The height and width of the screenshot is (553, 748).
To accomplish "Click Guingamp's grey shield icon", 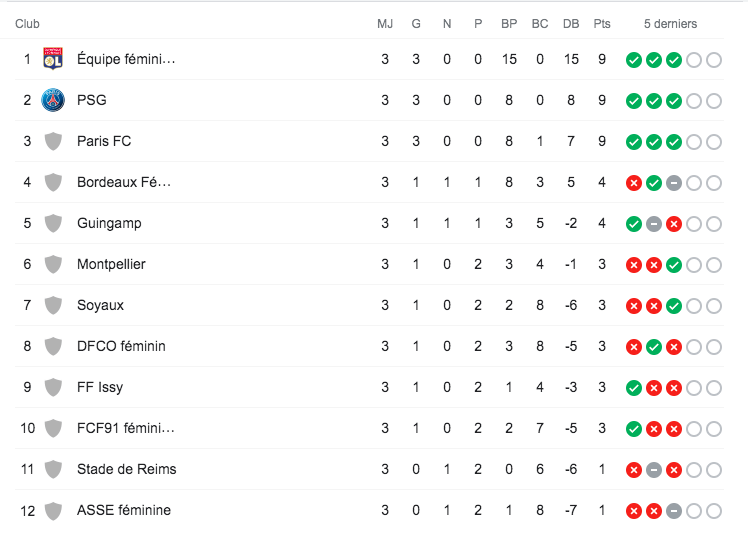I will coord(53,223).
